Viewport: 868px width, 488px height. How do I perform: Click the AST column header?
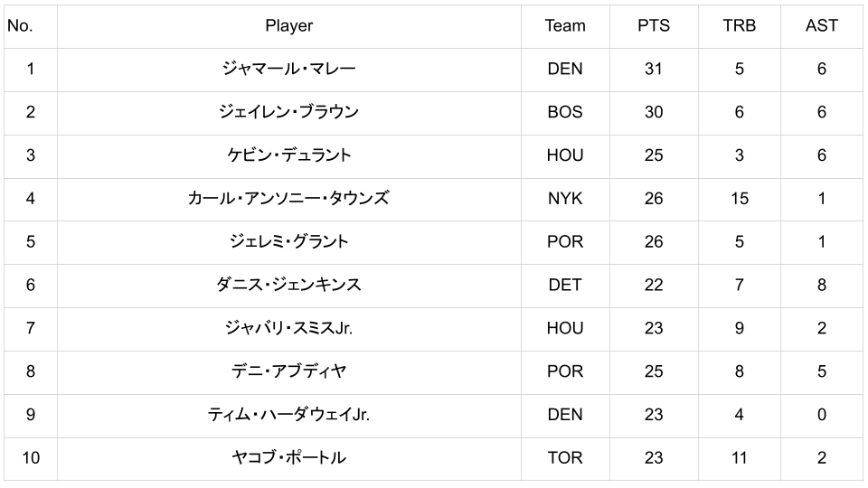pyautogui.click(x=821, y=26)
